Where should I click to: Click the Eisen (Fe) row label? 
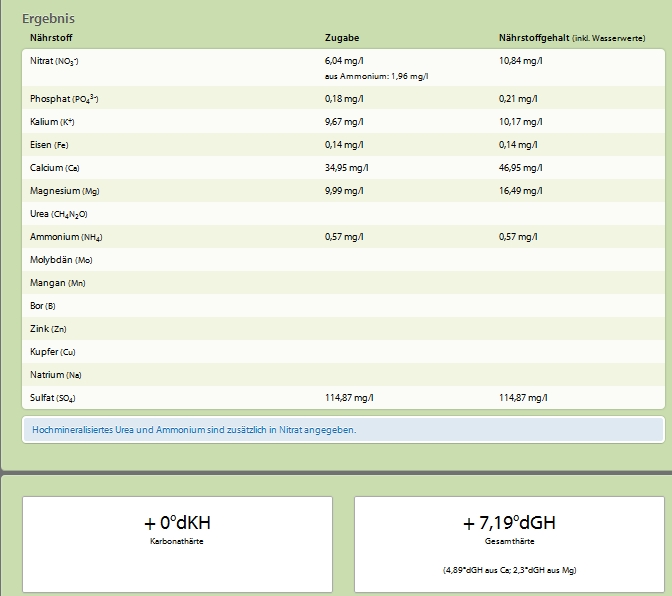point(49,145)
